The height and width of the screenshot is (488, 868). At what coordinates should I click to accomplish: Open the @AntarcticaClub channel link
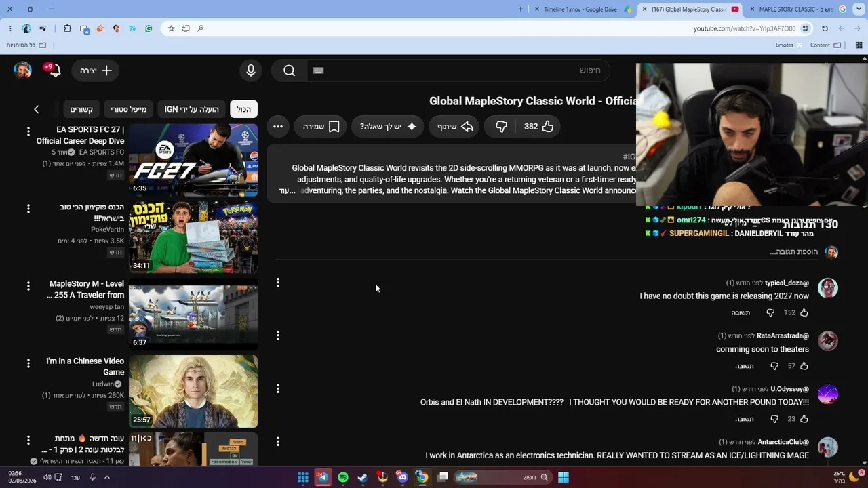[783, 442]
